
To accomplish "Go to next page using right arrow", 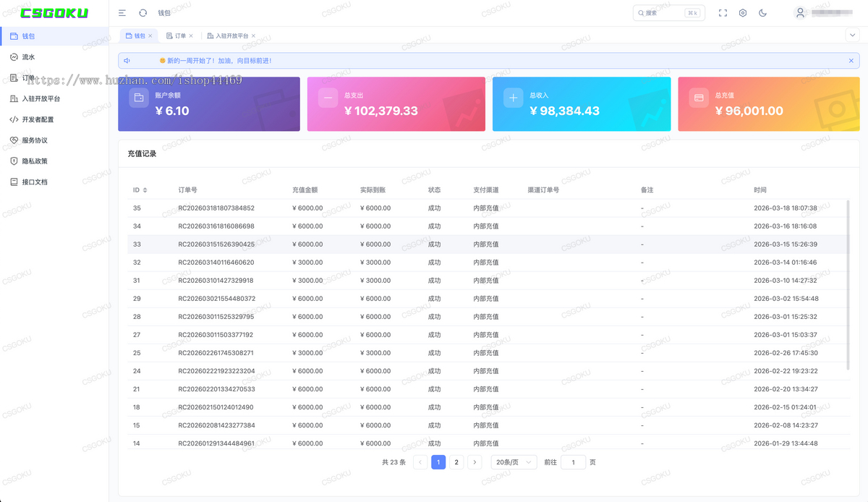I will [x=475, y=462].
